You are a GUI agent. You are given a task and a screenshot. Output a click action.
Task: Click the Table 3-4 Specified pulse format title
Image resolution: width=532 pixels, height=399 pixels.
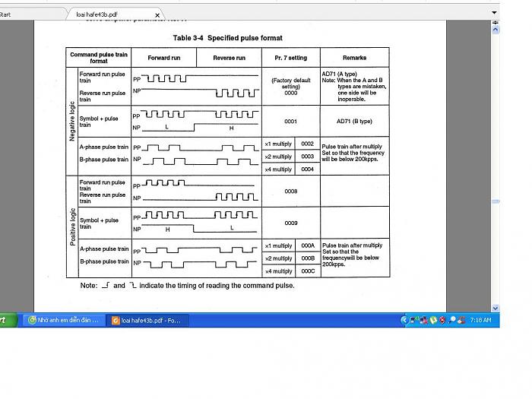pyautogui.click(x=227, y=38)
